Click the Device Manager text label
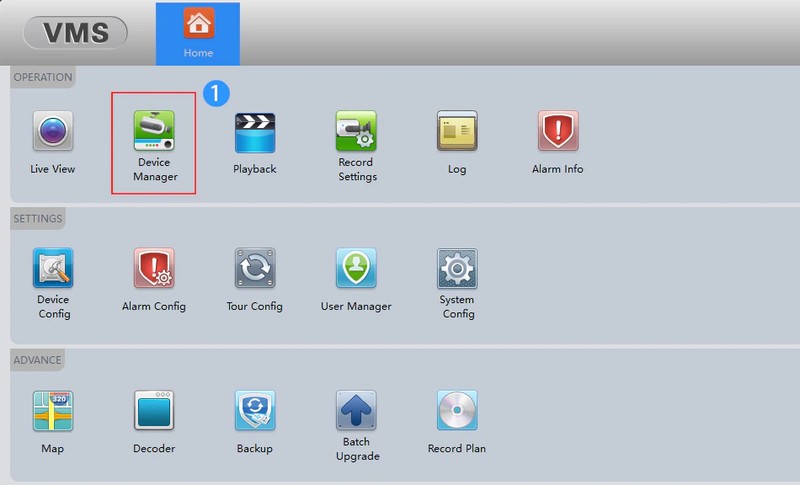This screenshot has height=485, width=800. pos(155,170)
